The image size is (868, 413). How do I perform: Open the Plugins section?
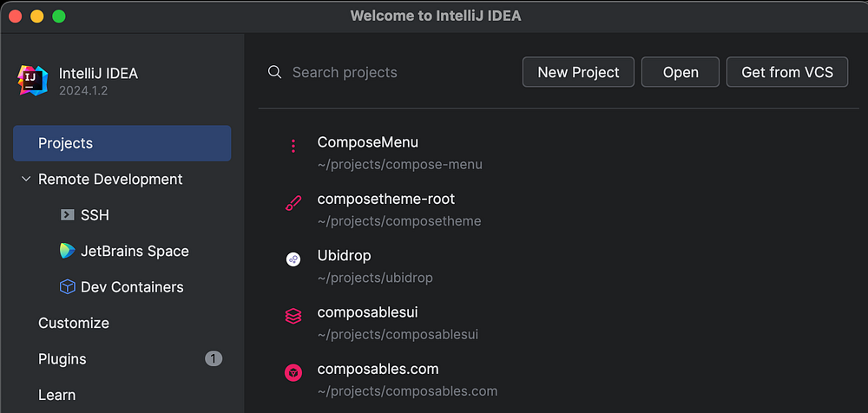click(x=62, y=359)
